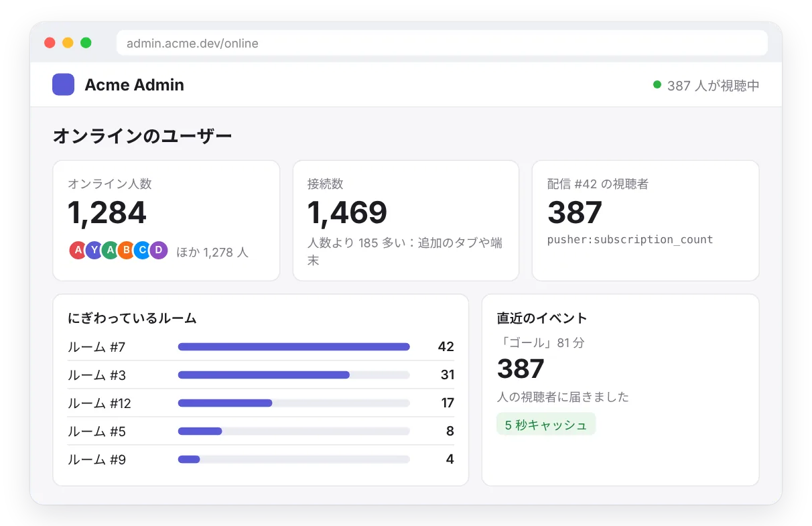This screenshot has width=812, height=526.
Task: Focus the admin.acme.dev/online address bar
Action: (442, 43)
